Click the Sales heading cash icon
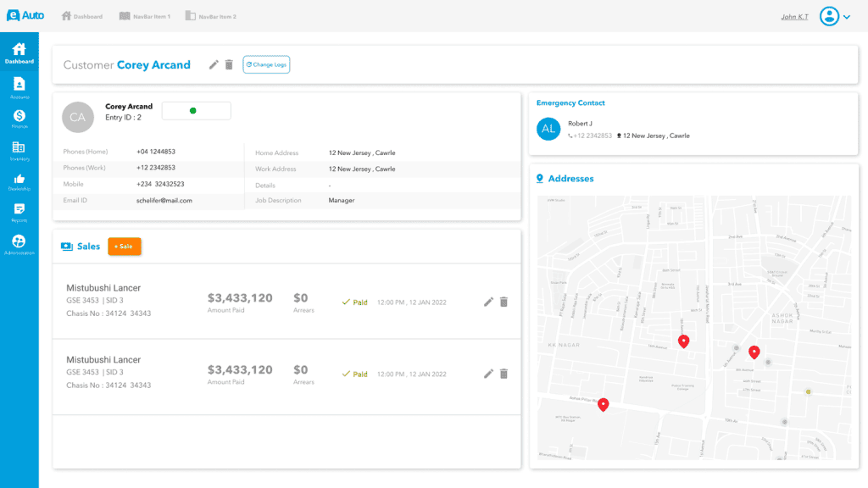 click(x=67, y=247)
